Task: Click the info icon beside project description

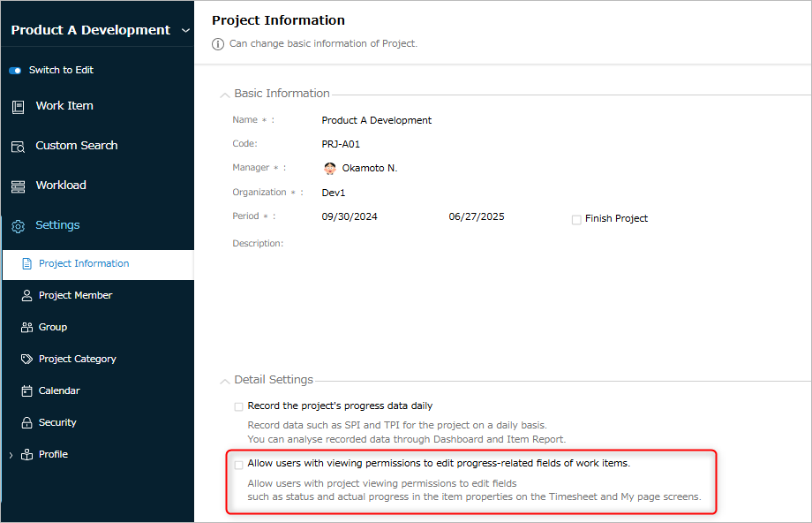Action: [218, 44]
